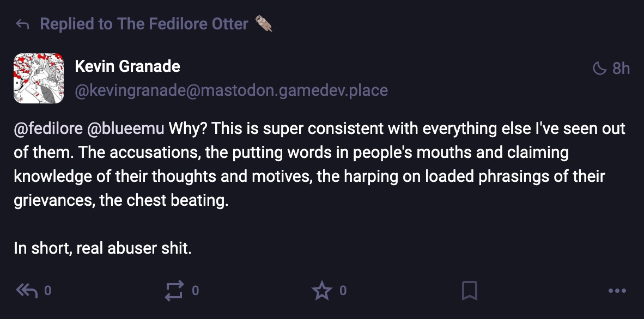
Task: Open the Kevin Granade display name profile
Action: tap(127, 66)
